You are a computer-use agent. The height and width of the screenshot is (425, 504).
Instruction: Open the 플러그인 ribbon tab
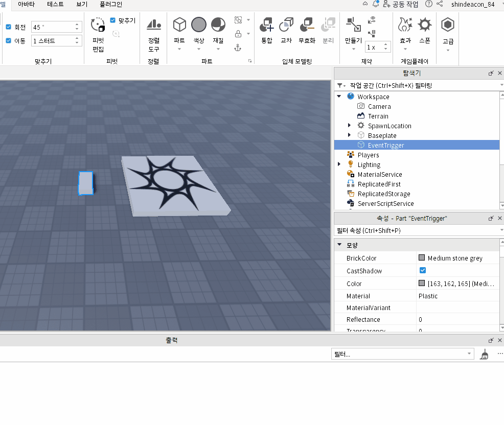(x=111, y=4)
